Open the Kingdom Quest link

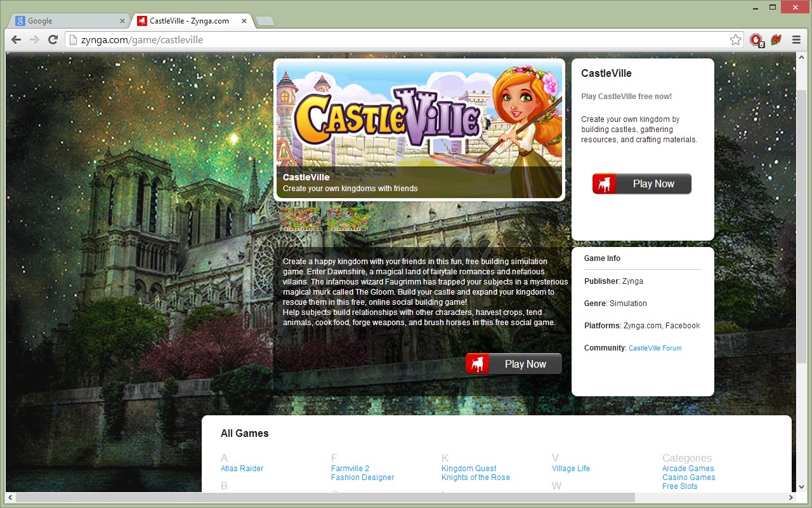point(469,469)
